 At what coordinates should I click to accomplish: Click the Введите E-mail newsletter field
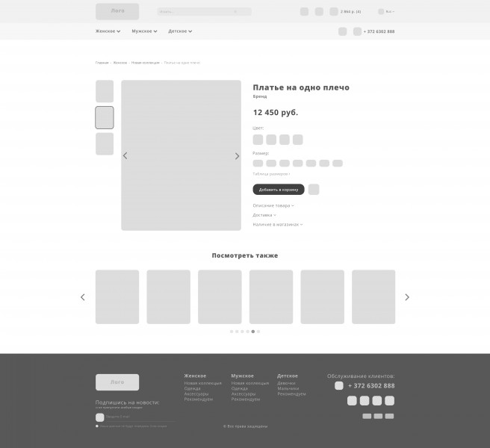click(x=140, y=417)
